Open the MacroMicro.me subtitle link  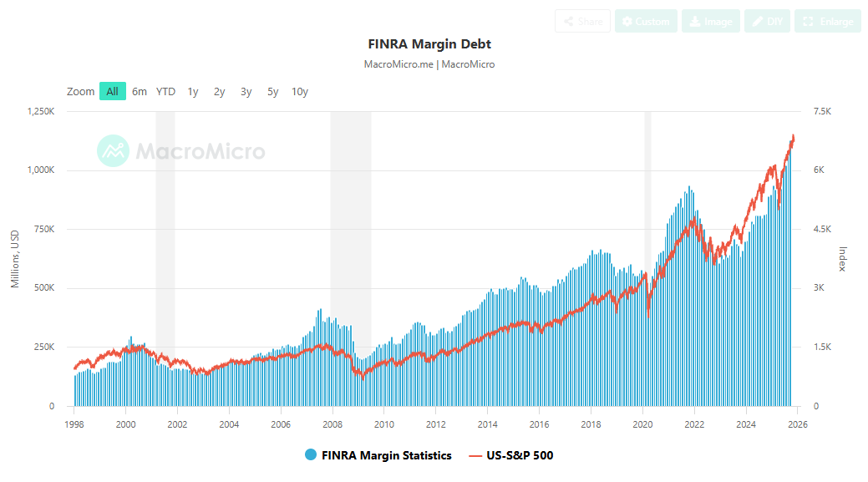click(x=398, y=64)
